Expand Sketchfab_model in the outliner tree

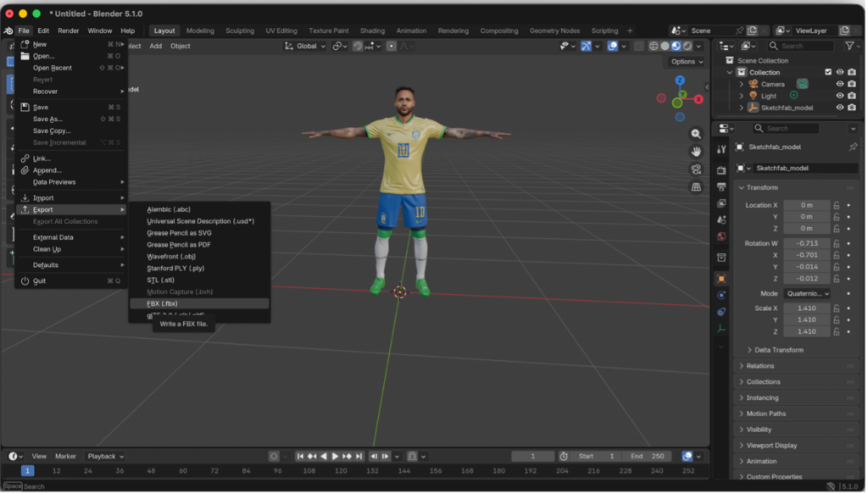(741, 108)
